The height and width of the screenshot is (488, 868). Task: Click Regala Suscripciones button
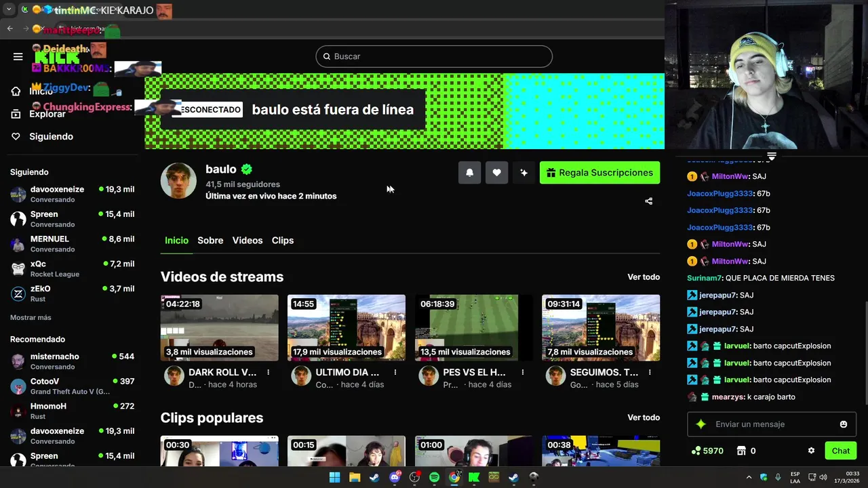(599, 173)
